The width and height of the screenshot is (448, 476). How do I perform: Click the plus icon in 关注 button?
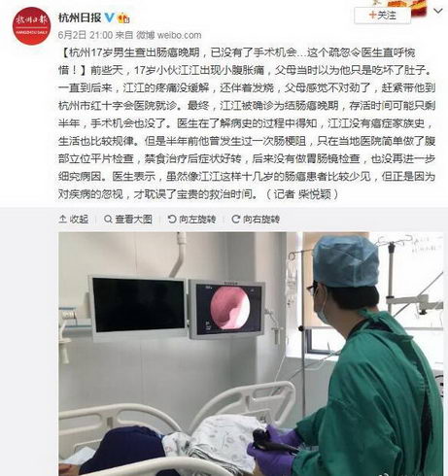pos(373,15)
